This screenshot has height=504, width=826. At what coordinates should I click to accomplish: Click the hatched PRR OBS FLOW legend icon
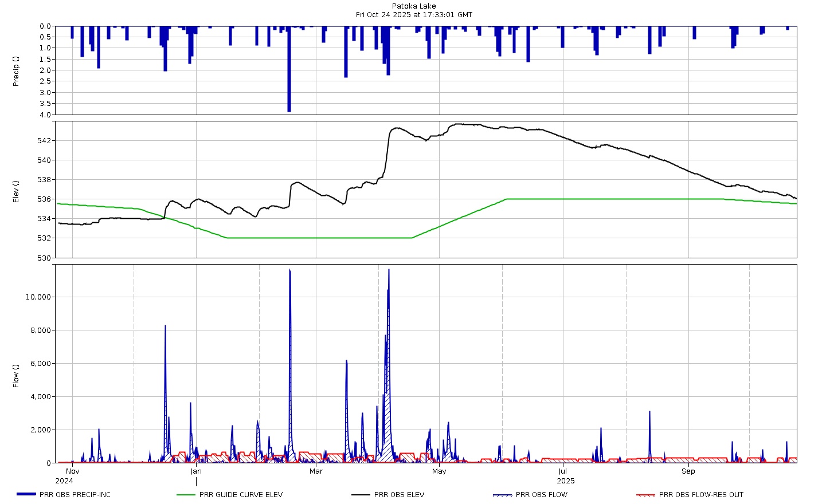coord(502,495)
